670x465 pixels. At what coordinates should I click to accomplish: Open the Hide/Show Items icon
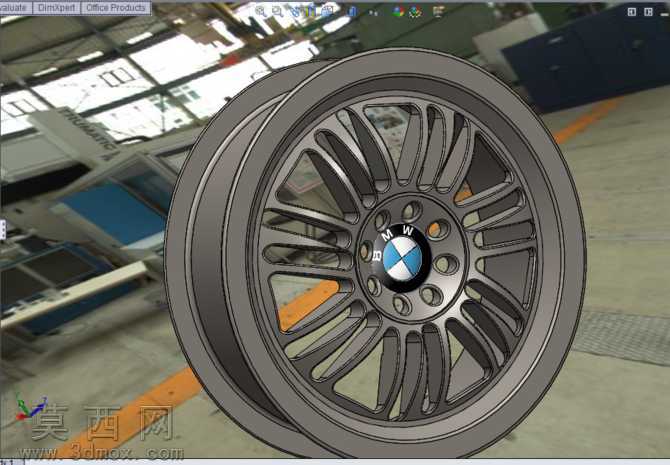[373, 12]
